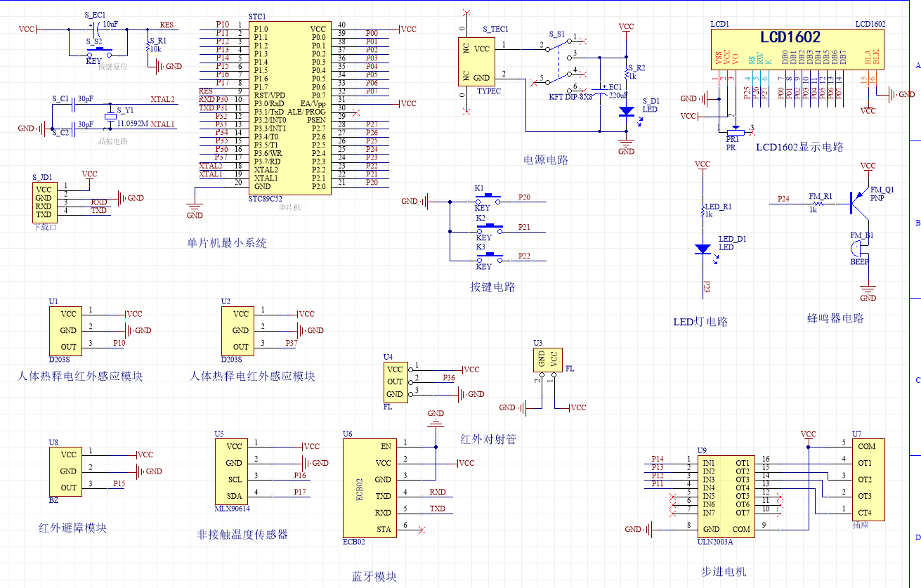Click the ECB02 Bluetooth module U6
921x588 pixels.
click(x=369, y=488)
